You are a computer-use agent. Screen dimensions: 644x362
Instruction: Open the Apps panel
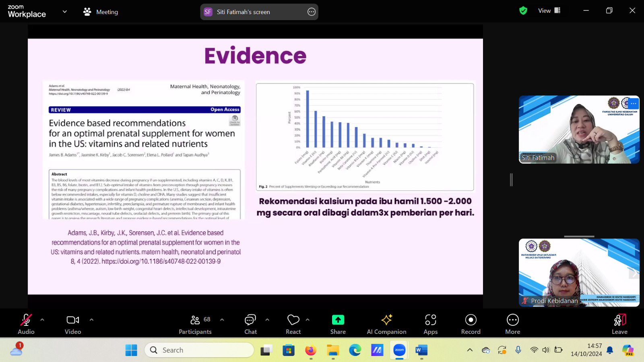click(430, 323)
